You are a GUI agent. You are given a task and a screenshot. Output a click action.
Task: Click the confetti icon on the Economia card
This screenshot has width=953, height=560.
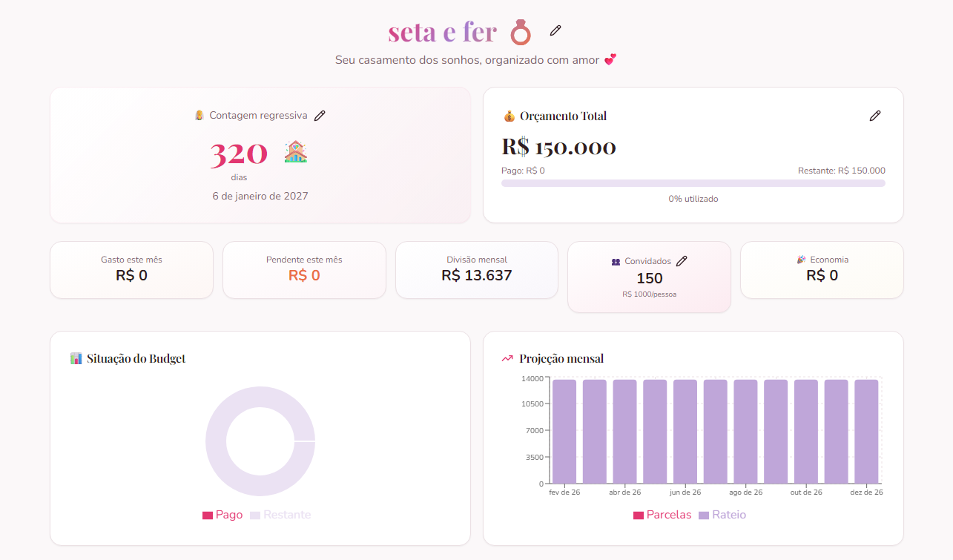pos(799,260)
